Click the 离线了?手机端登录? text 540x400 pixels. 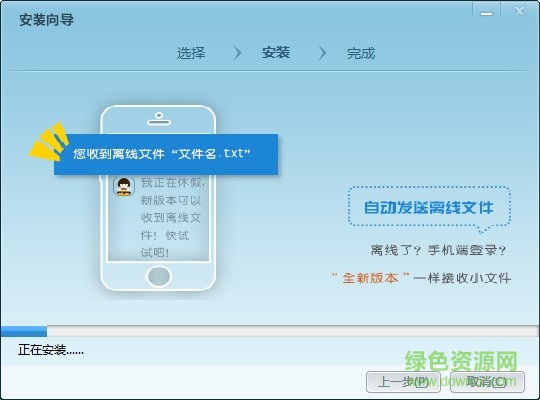pyautogui.click(x=438, y=250)
